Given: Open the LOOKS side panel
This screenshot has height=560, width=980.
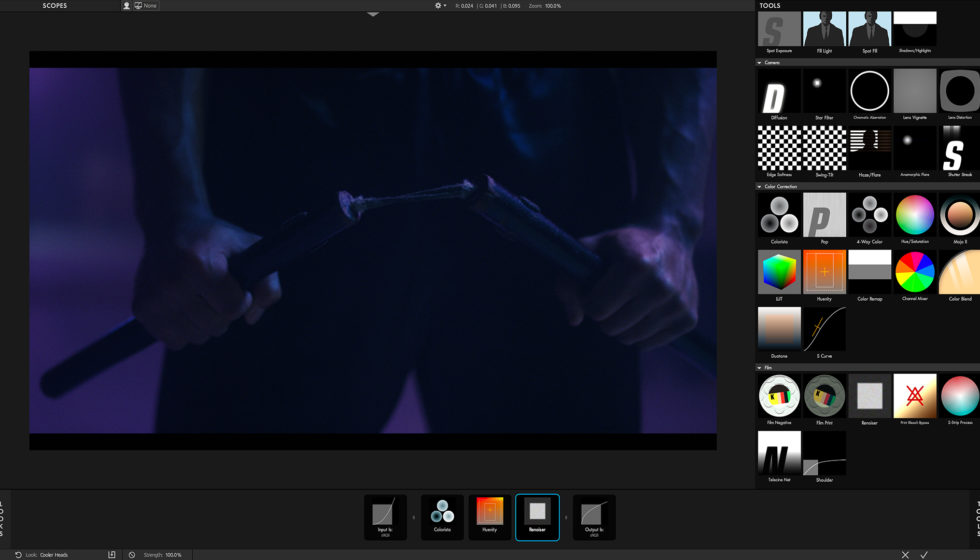Looking at the screenshot, I should point(3,518).
